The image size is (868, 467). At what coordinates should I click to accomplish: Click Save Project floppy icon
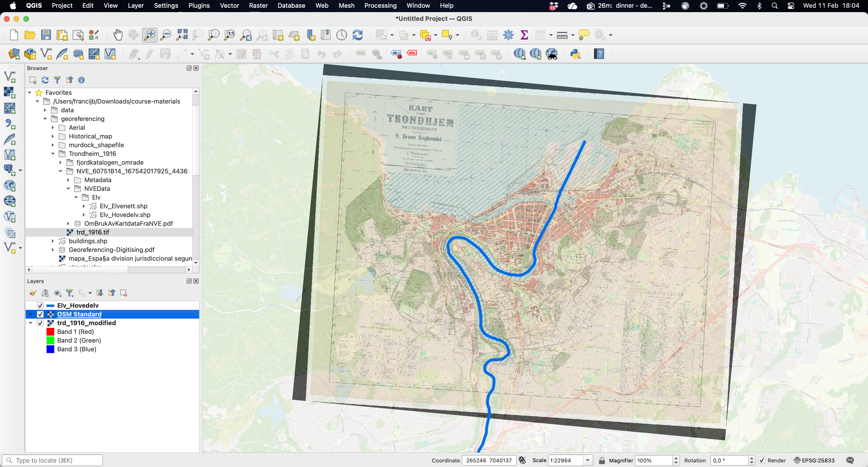[46, 35]
